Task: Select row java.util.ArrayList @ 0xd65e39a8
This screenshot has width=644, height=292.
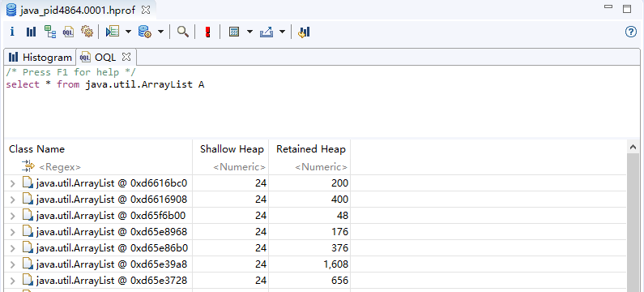Action: point(315,264)
